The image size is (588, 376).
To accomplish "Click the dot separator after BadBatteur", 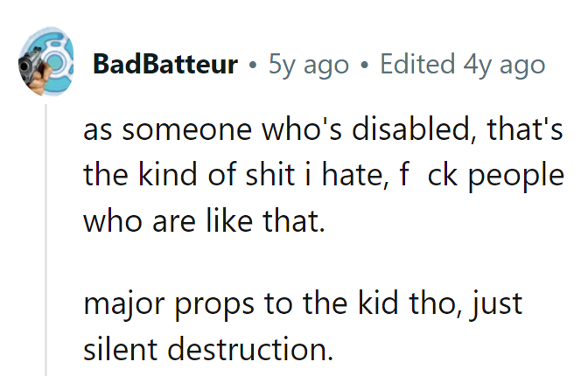I will (x=253, y=66).
